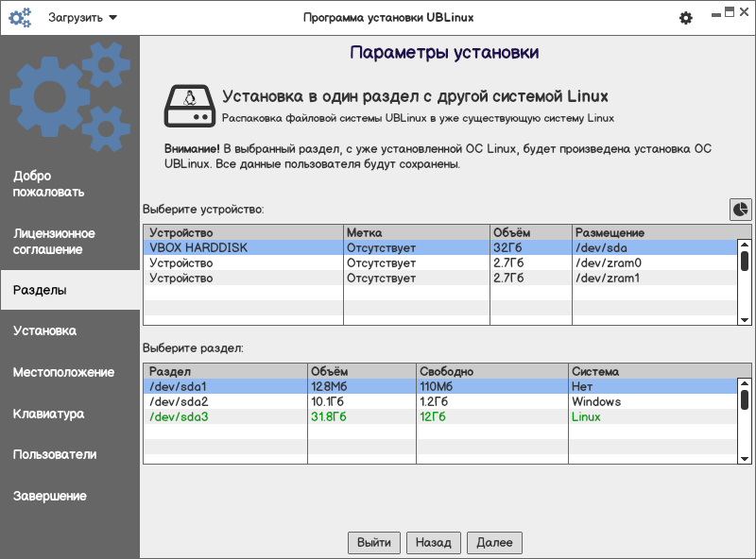Screen dimensions: 756x559
Task: Click the pie chart partition editor icon
Action: pyautogui.click(x=741, y=209)
